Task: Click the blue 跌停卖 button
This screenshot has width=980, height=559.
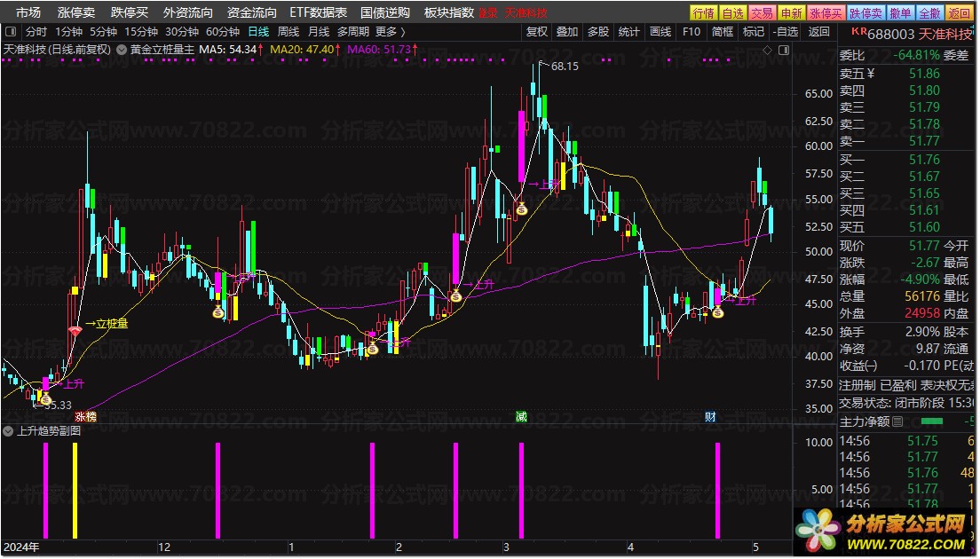Action: point(865,12)
